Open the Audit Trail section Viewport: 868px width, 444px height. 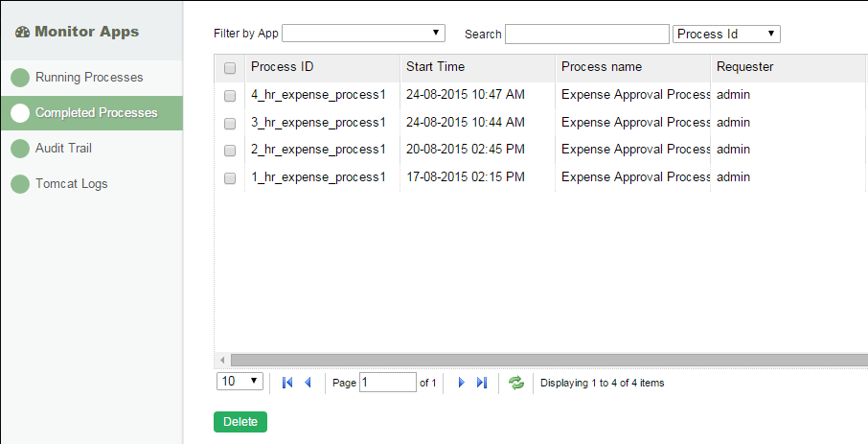coord(63,149)
